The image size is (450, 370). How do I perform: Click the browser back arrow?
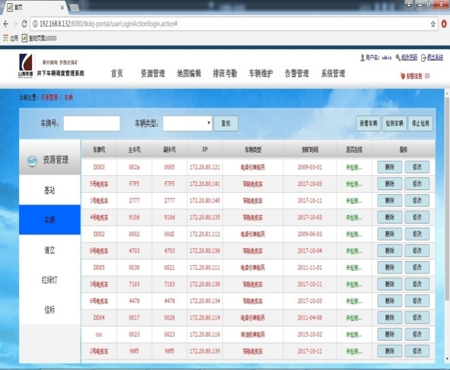point(6,24)
